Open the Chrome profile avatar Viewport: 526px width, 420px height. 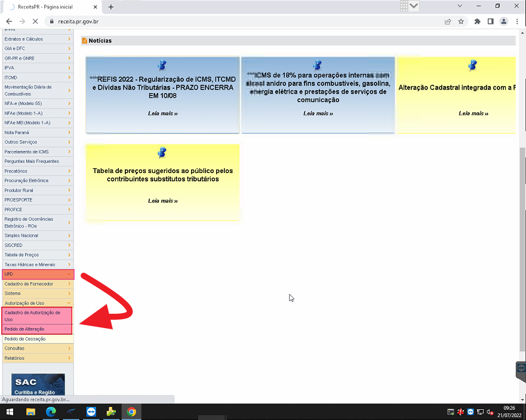pos(503,21)
